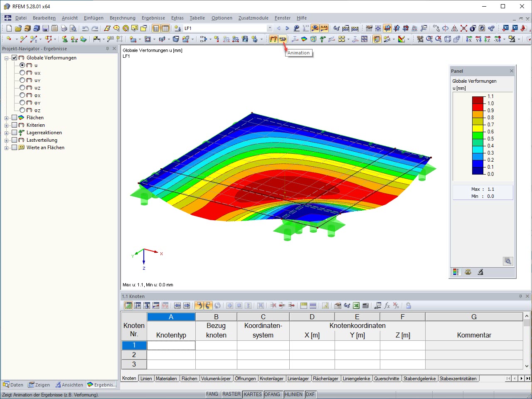The image size is (532, 399).
Task: Toggle the Table display icon
Action: tap(165, 28)
